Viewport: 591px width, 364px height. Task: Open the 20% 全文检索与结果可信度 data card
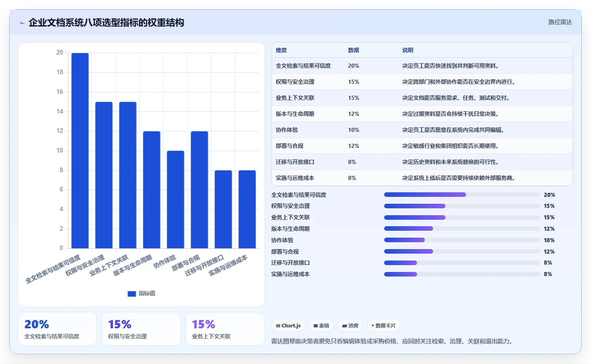(x=57, y=329)
